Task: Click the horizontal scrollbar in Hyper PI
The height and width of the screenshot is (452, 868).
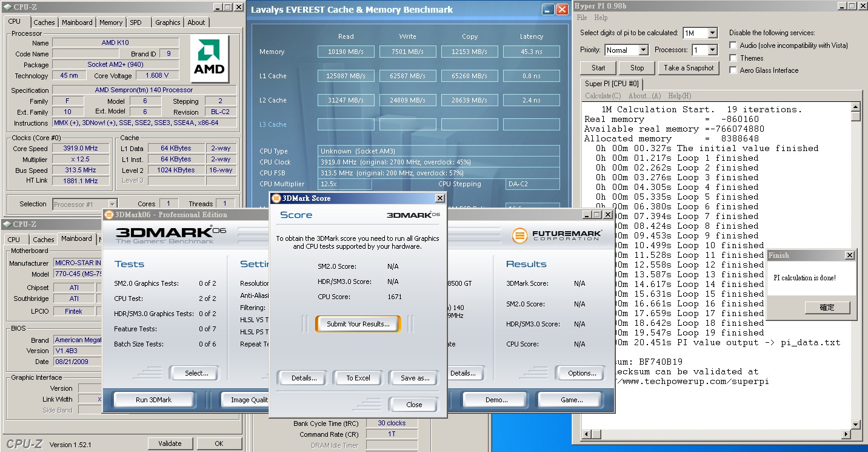Action: tap(715, 434)
